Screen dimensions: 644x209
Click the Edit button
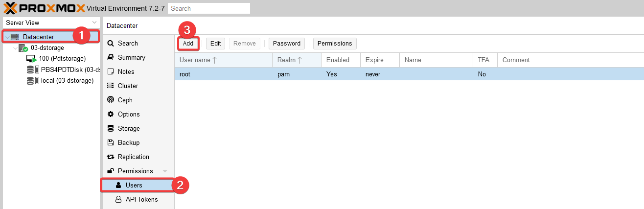click(216, 44)
